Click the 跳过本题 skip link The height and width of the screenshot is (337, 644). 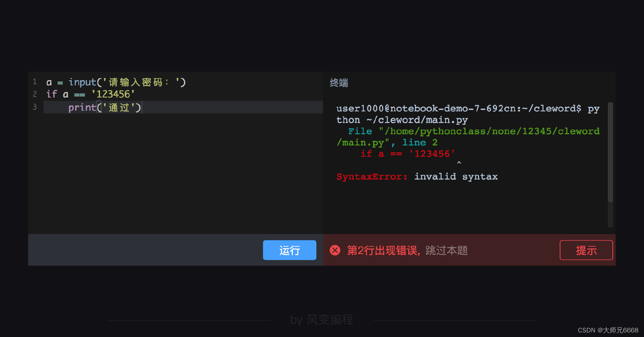(x=447, y=251)
